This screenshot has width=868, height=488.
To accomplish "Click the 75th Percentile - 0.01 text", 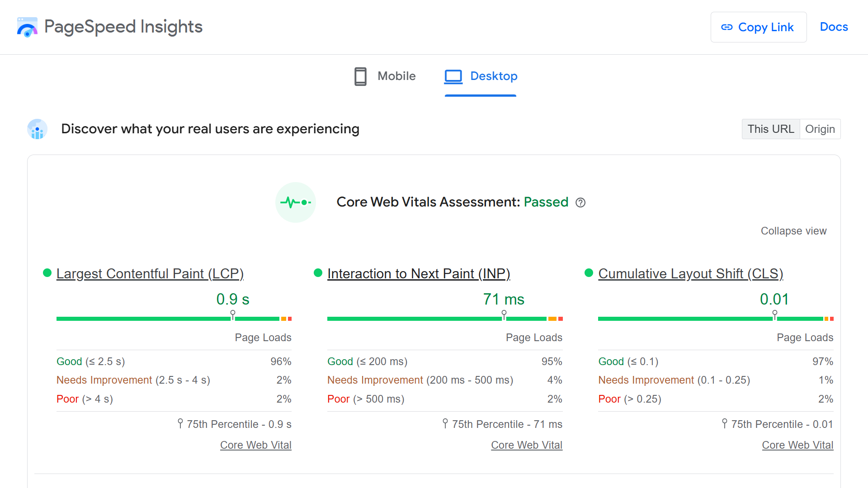I will (782, 424).
